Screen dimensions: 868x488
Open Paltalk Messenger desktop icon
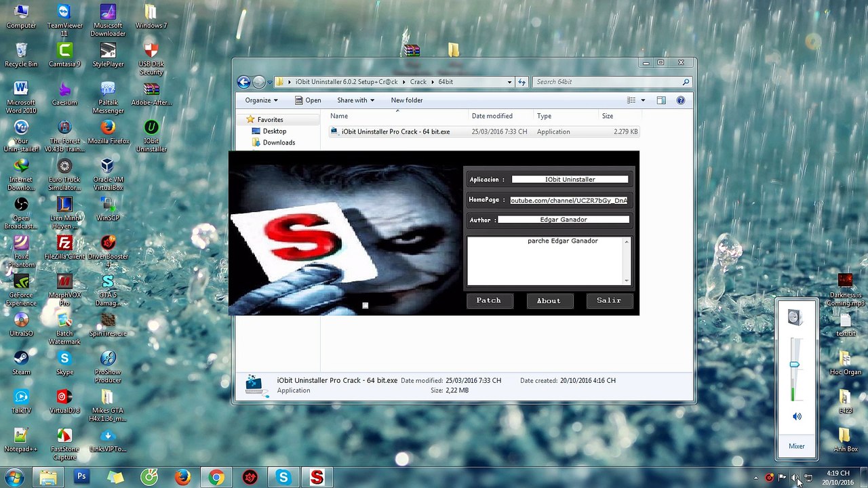tap(108, 98)
